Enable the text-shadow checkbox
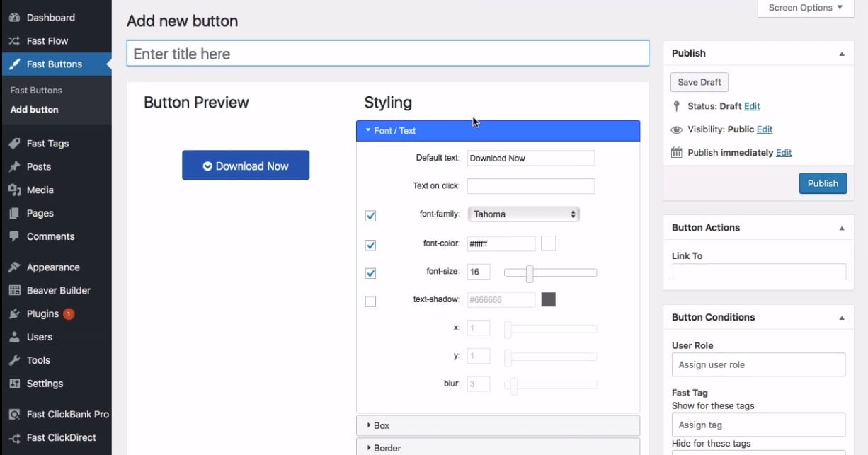The height and width of the screenshot is (455, 868). [370, 301]
